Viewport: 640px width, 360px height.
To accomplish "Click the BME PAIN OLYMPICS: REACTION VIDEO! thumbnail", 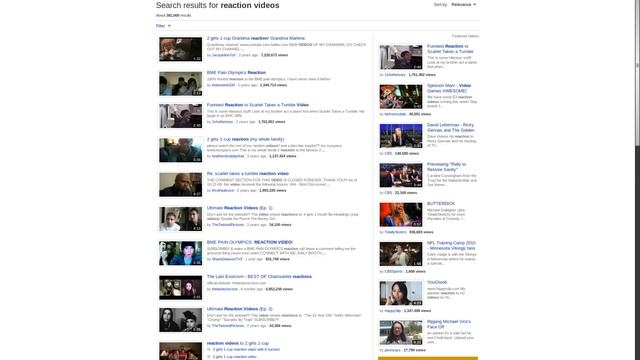I will pyautogui.click(x=180, y=253).
